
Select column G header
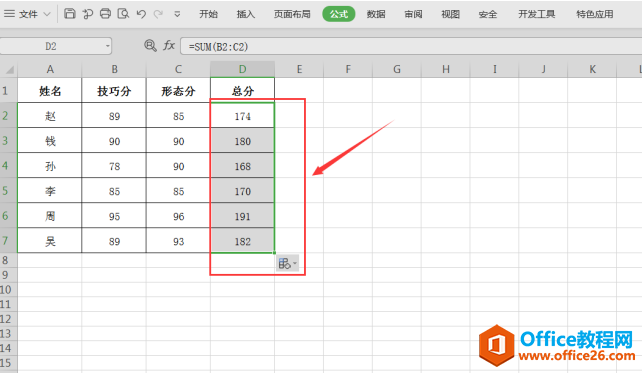tap(397, 69)
